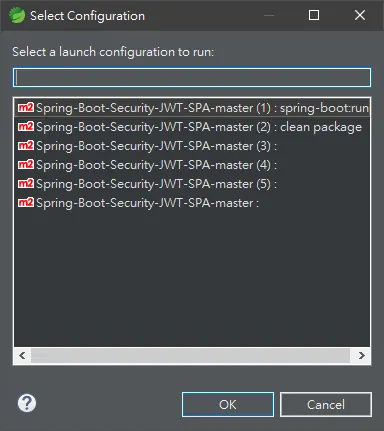Select Spring-Boot-Security-JWT-SPA-master (1) : spring-boot:run
Image resolution: width=384 pixels, height=431 pixels.
coord(192,108)
